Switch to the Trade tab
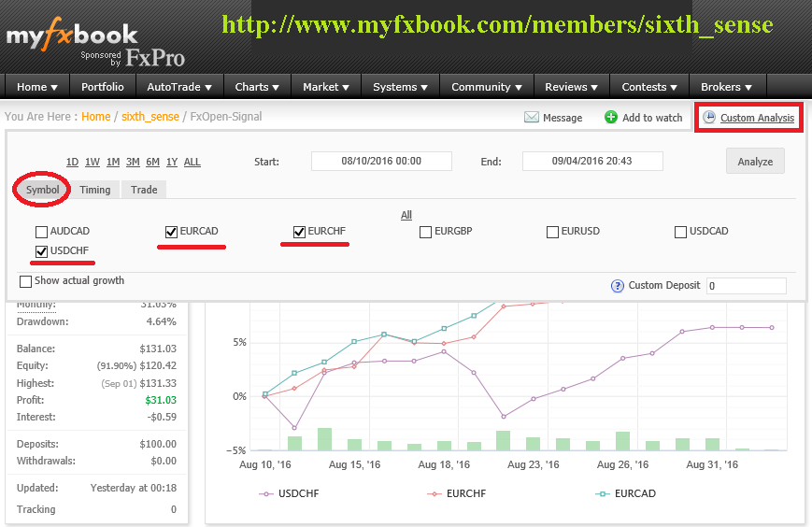Image resolution: width=812 pixels, height=527 pixels. pyautogui.click(x=144, y=190)
